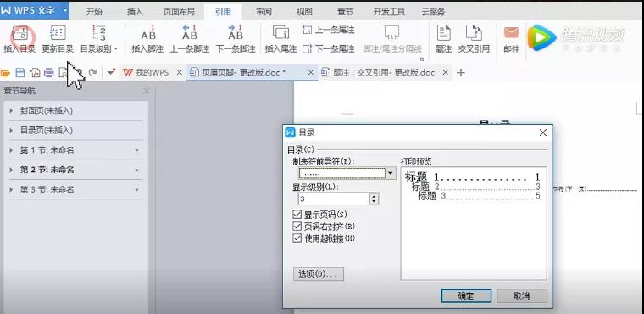
Task: Open the 第 1 节 dropdown arrow
Action: coord(137,150)
